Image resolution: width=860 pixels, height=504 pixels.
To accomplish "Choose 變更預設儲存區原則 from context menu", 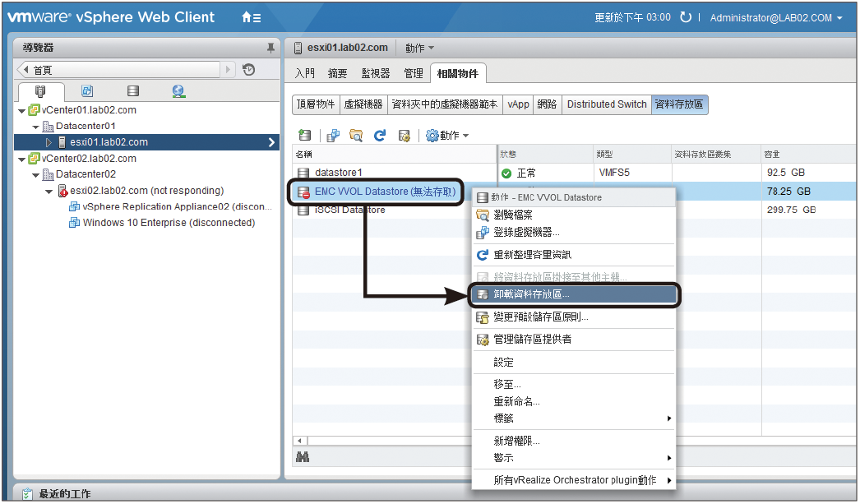I will point(574,317).
